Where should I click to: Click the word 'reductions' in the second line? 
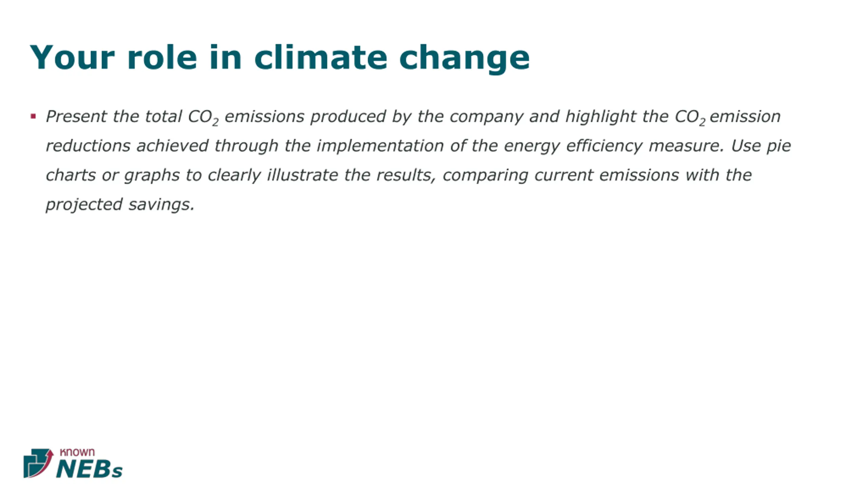click(x=88, y=146)
